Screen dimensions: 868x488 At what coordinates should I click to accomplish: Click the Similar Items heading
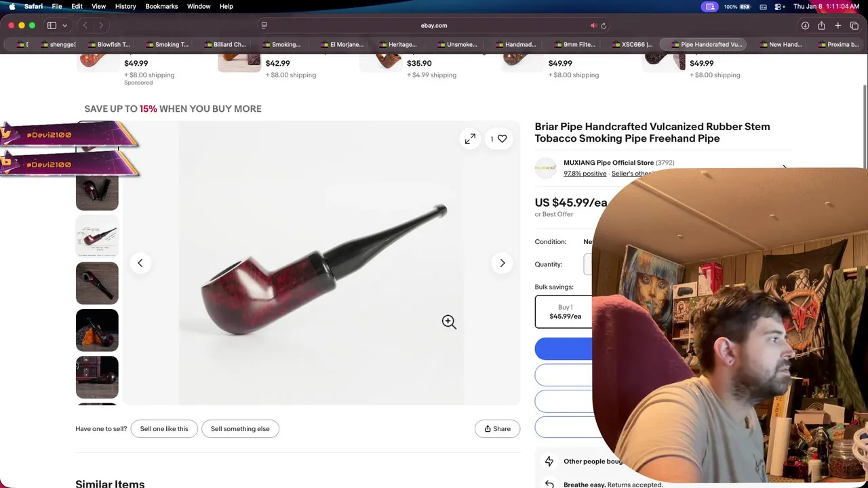110,483
